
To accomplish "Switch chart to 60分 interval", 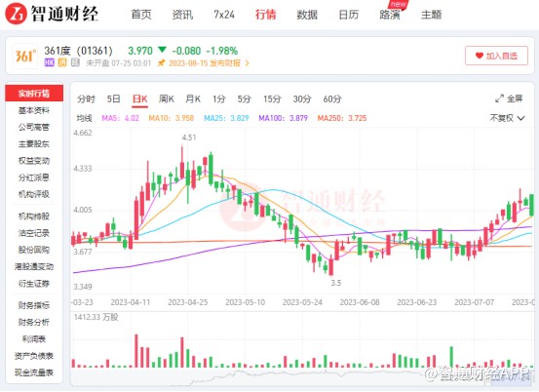I will [332, 99].
